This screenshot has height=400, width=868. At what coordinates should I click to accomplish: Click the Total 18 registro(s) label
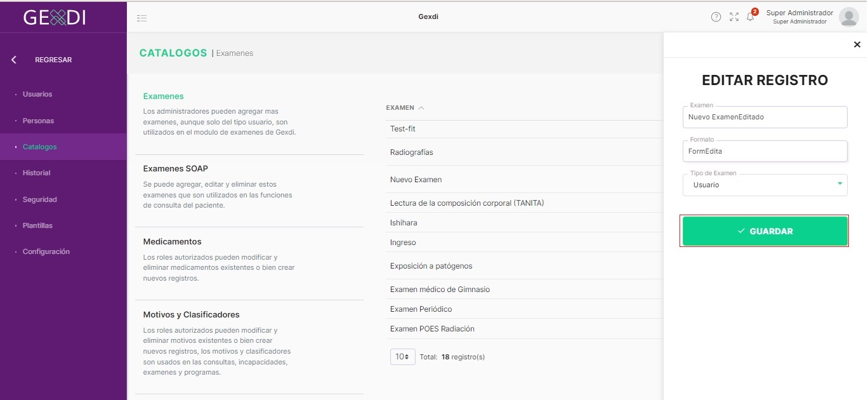452,357
